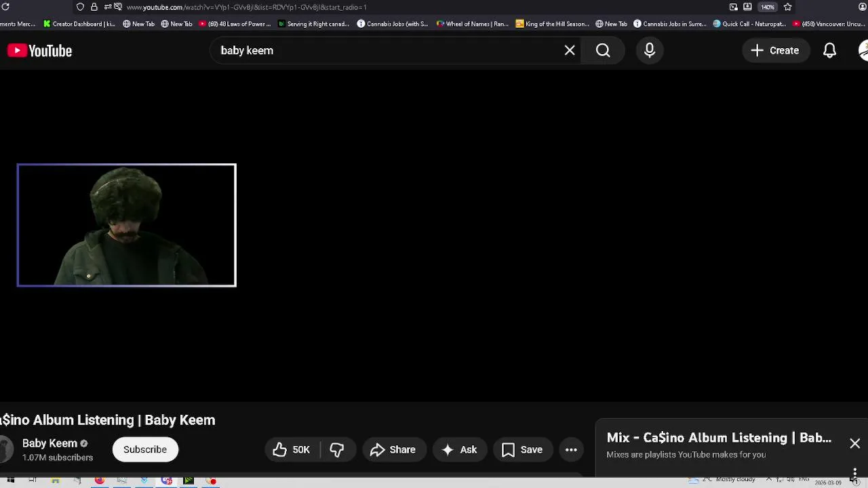Reload the page with the browser refresh icon
Viewport: 868px width, 488px height.
5,7
